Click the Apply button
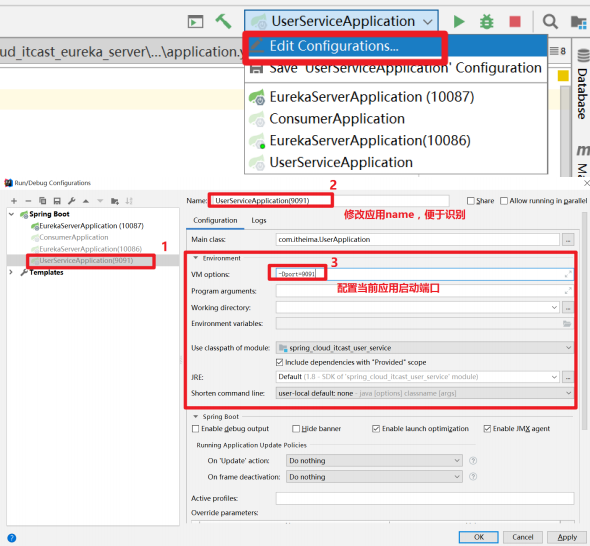Screen dimensions: 590x546 point(567,537)
